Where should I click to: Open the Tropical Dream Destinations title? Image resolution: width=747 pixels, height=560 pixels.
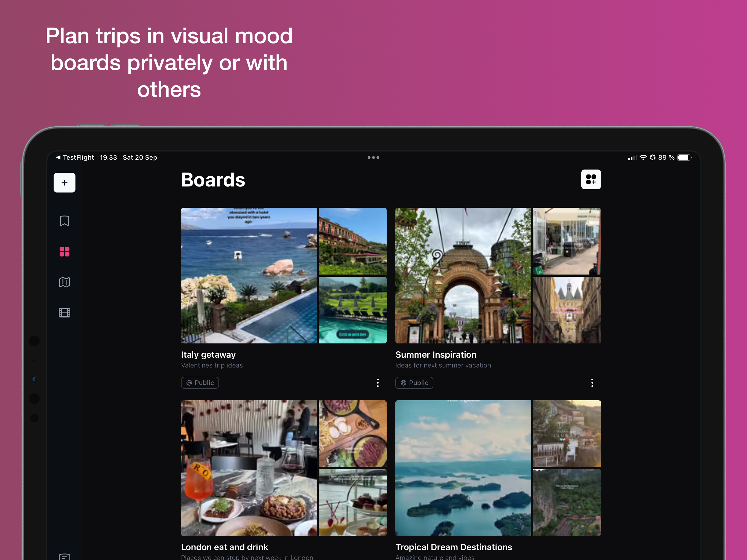coord(454,547)
